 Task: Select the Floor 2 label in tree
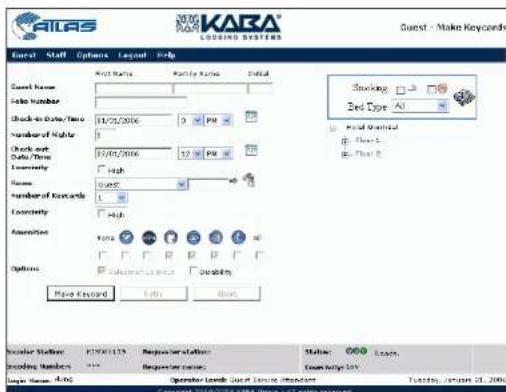[x=368, y=154]
